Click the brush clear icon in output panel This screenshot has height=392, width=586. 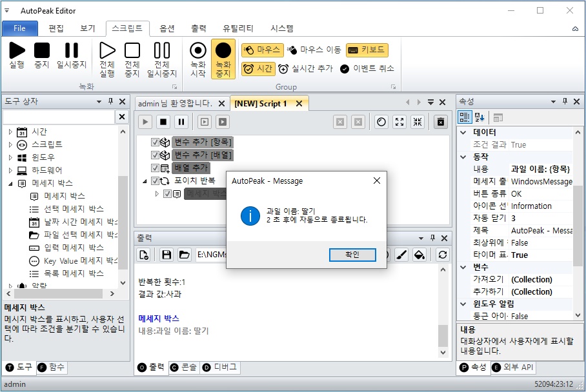point(401,255)
